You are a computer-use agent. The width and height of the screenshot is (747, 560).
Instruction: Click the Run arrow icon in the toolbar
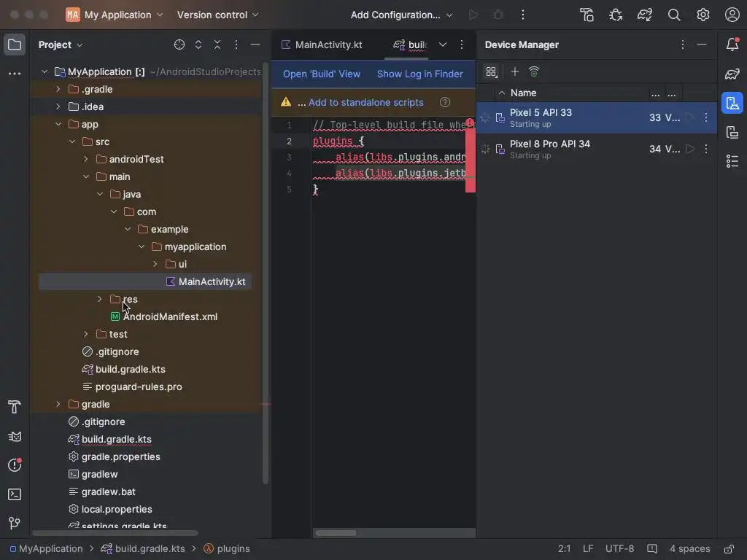click(473, 15)
